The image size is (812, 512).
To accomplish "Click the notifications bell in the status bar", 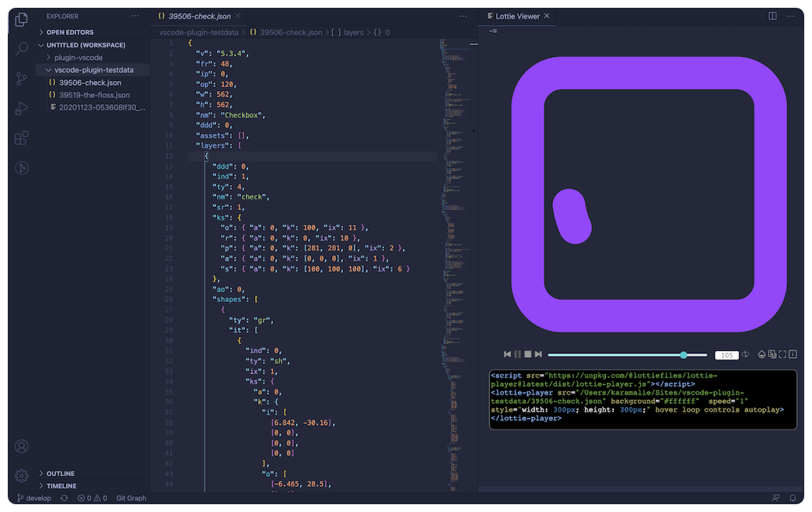I will [x=793, y=498].
